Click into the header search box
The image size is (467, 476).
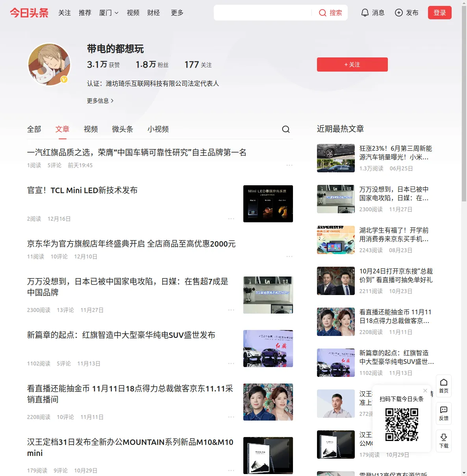click(263, 13)
